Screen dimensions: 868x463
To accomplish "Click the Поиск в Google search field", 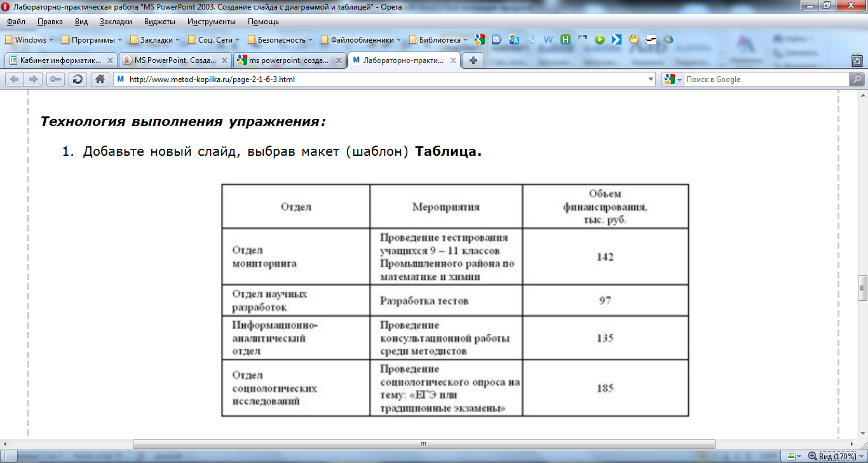I will point(766,79).
